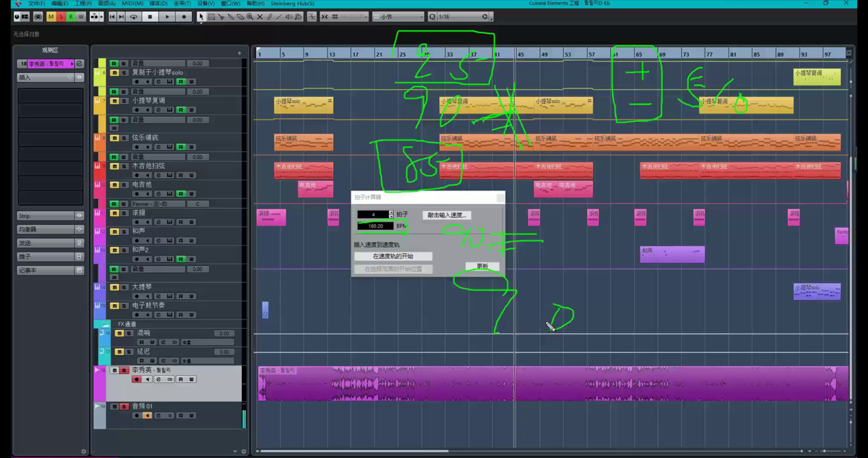Open the 工程(P) menu
This screenshot has width=868, height=458.
83,4
